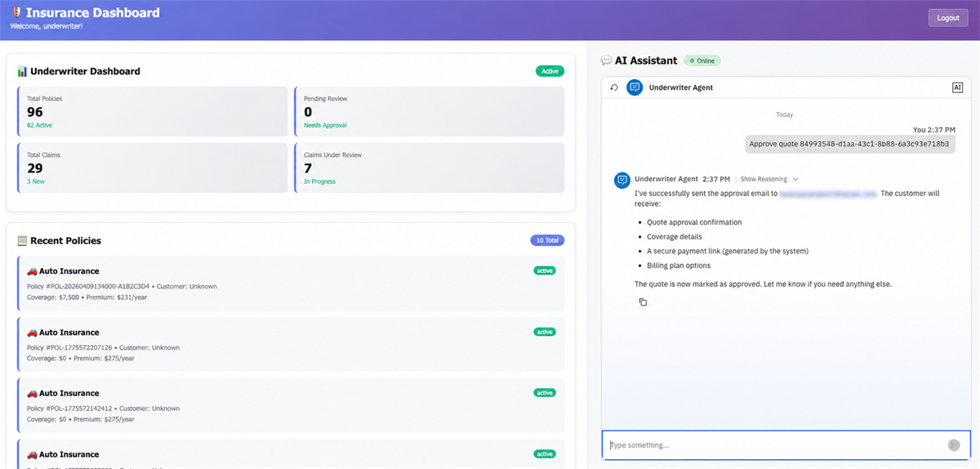Click 'A secure payment link' bullet
Image resolution: width=980 pixels, height=469 pixels.
(685, 251)
